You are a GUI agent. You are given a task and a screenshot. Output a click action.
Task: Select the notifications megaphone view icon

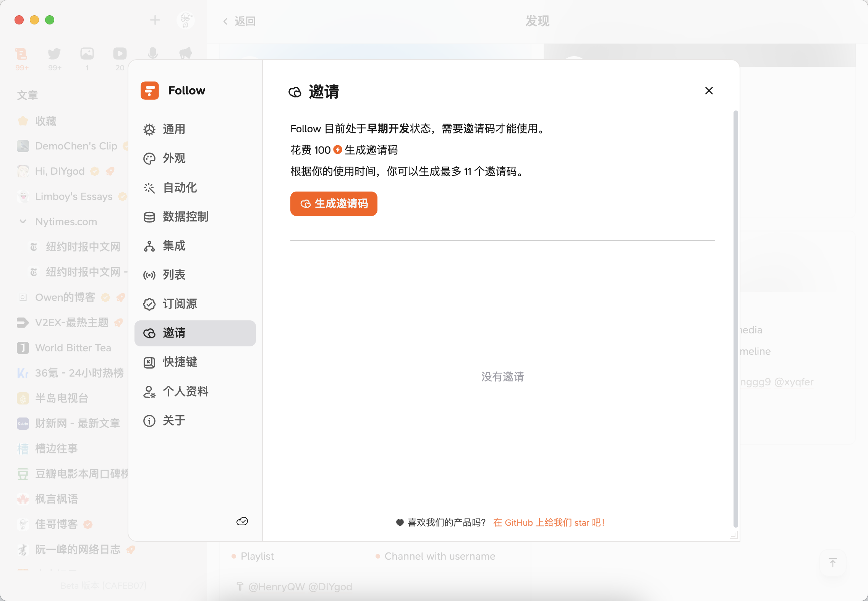(186, 54)
